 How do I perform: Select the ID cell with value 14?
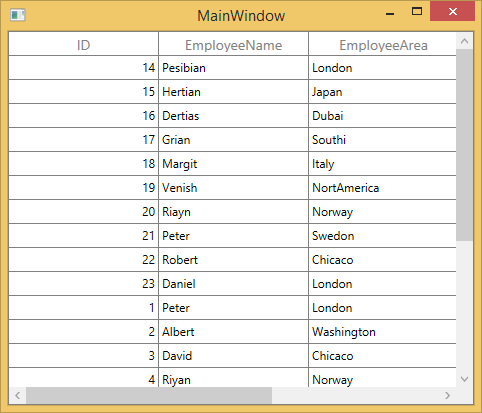(84, 68)
